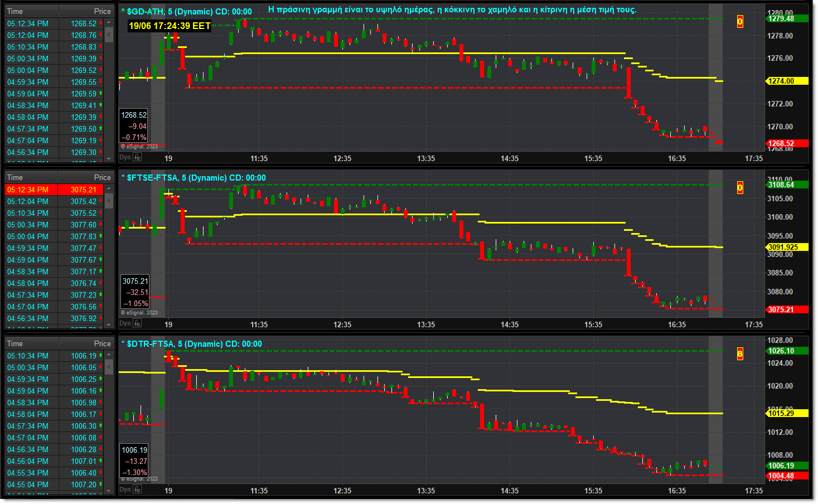
Task: Select the 04:55:04 PM row priced 1007.20
Action: pyautogui.click(x=55, y=484)
